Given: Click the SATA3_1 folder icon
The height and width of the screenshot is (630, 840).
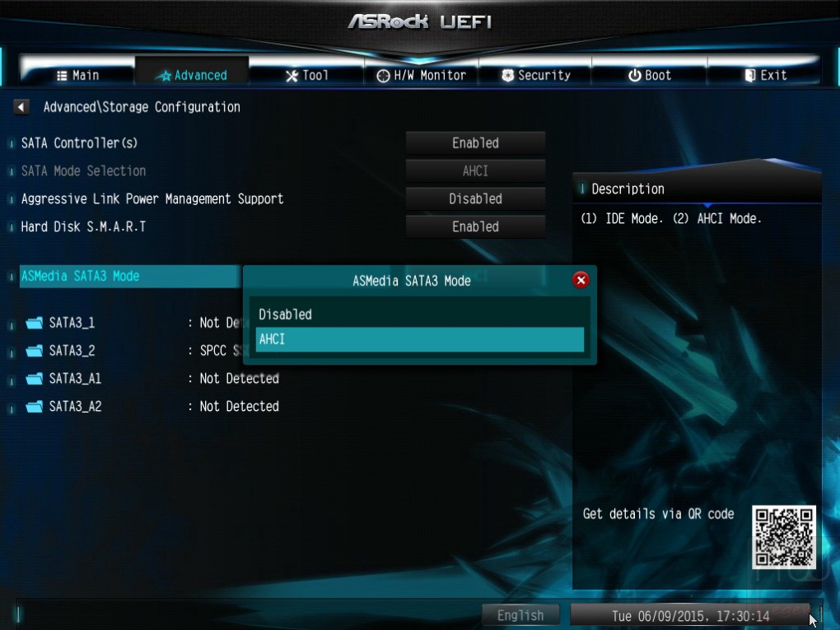Looking at the screenshot, I should pyautogui.click(x=35, y=323).
